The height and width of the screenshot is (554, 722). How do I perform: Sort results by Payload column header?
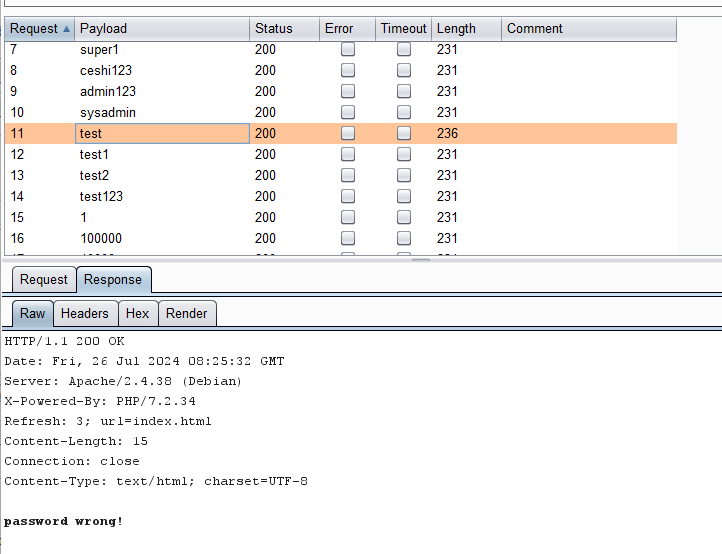pos(162,29)
